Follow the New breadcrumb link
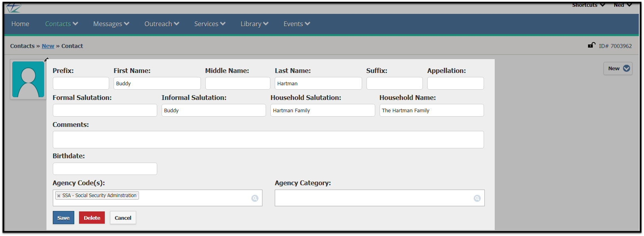 [48, 46]
